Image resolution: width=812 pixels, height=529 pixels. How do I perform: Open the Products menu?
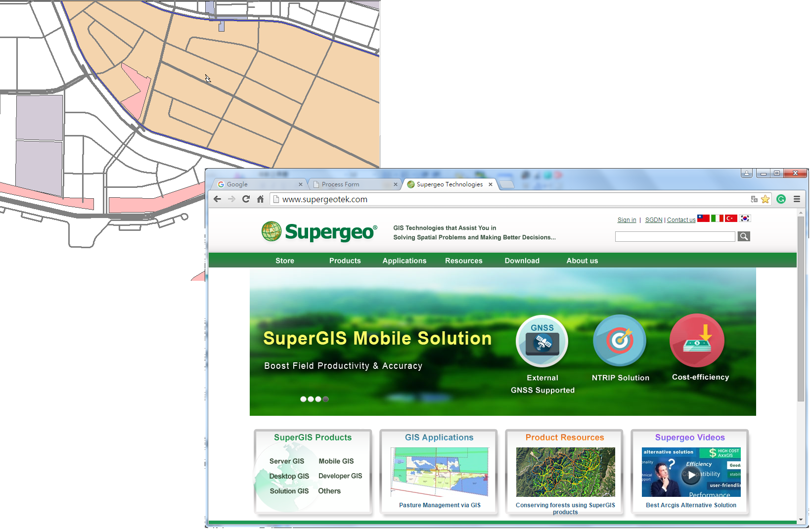345,261
